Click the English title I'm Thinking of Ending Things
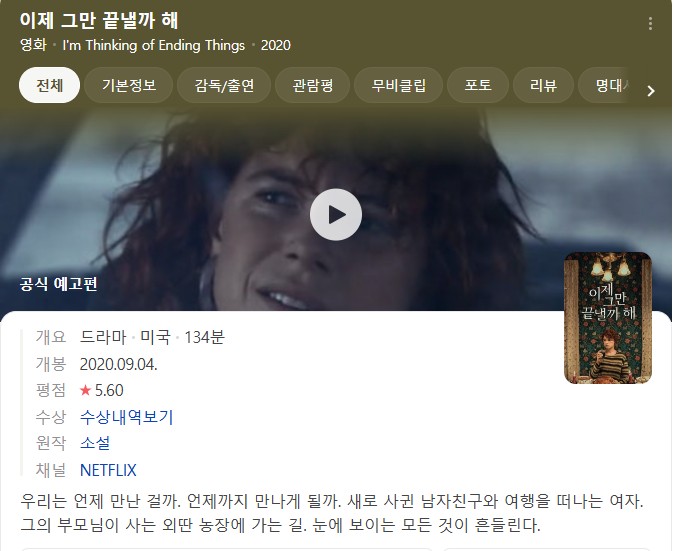 (153, 45)
